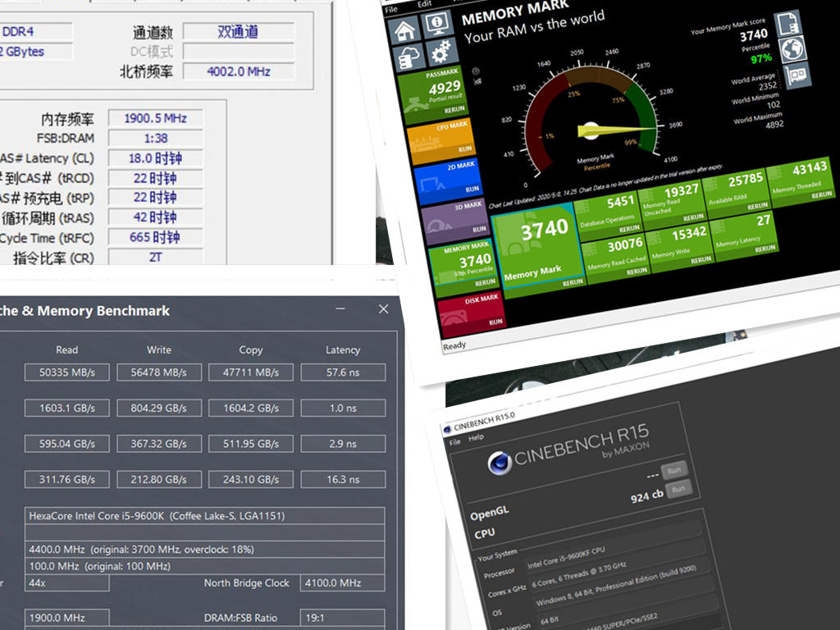840x630 pixels.
Task: Click the gauge needle in Memory Mark chart
Action: [616, 130]
